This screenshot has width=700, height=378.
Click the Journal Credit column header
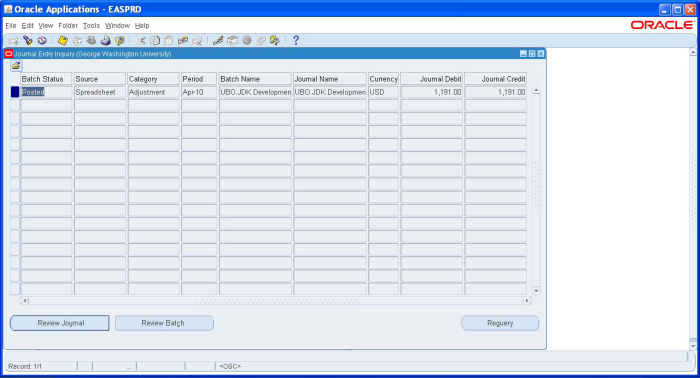(x=496, y=79)
